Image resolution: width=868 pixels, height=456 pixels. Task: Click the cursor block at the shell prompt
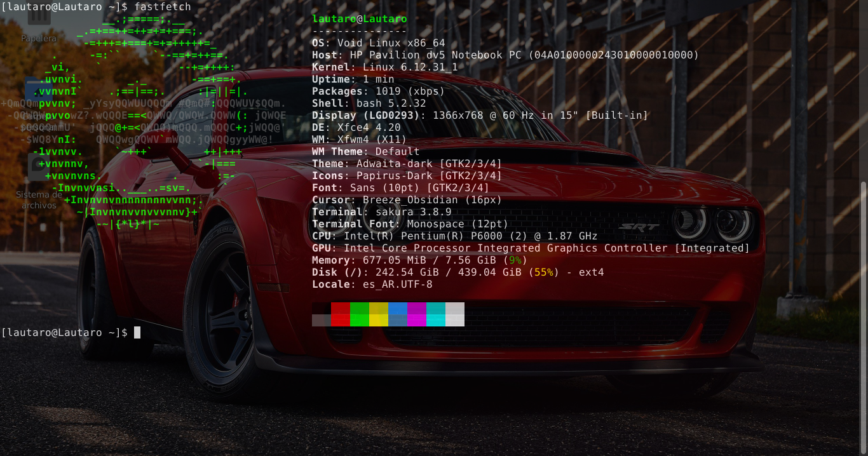point(137,332)
